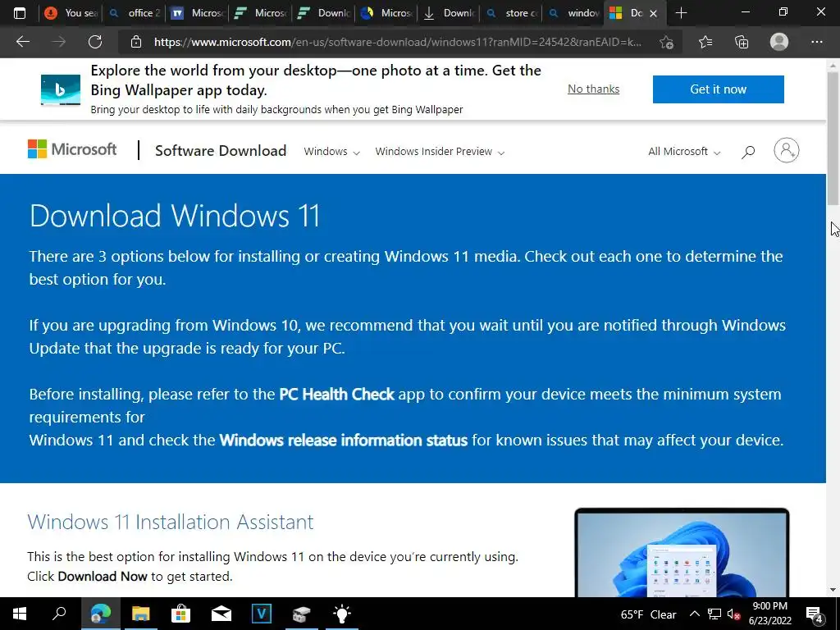Open taskbar Search
The height and width of the screenshot is (630, 840).
[x=59, y=614]
